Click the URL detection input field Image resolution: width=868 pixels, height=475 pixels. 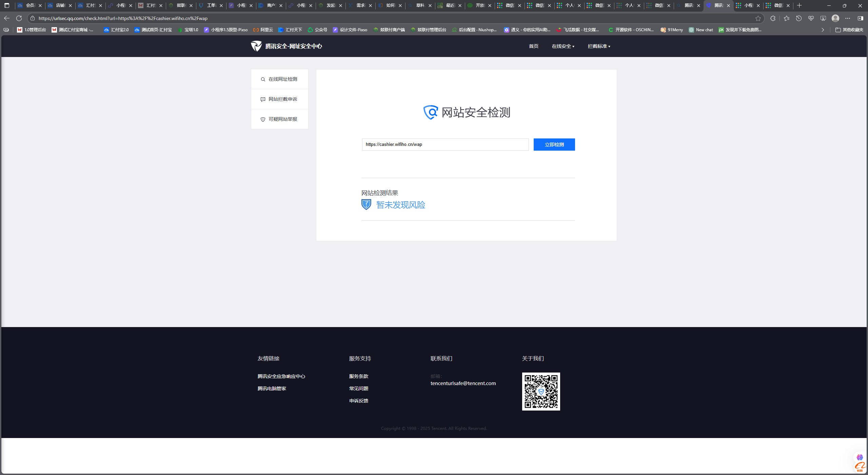(445, 145)
